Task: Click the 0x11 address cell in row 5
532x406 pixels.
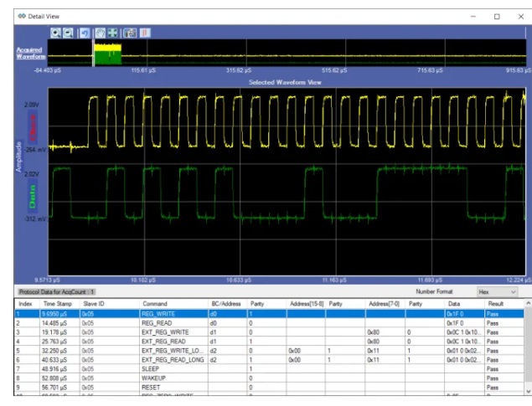Action: tap(385, 351)
